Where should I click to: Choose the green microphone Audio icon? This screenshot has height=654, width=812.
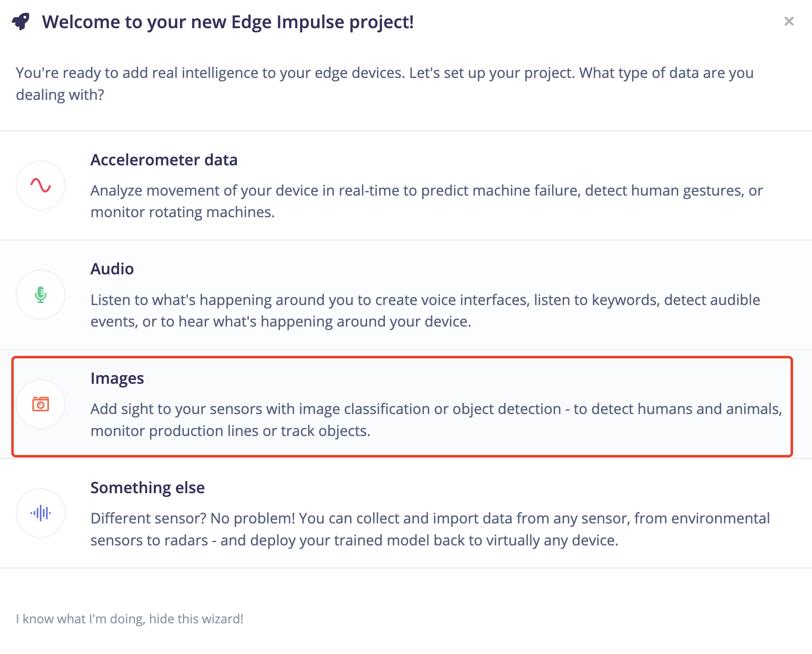[x=41, y=295]
